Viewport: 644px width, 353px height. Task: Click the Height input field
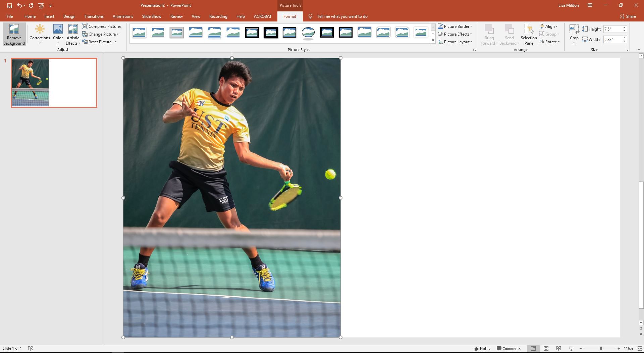click(x=612, y=29)
